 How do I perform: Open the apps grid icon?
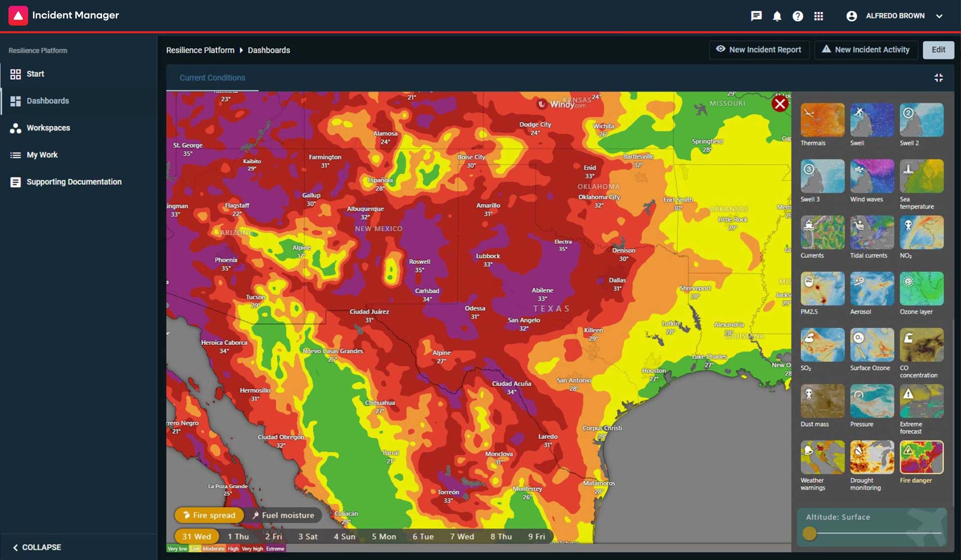point(818,16)
